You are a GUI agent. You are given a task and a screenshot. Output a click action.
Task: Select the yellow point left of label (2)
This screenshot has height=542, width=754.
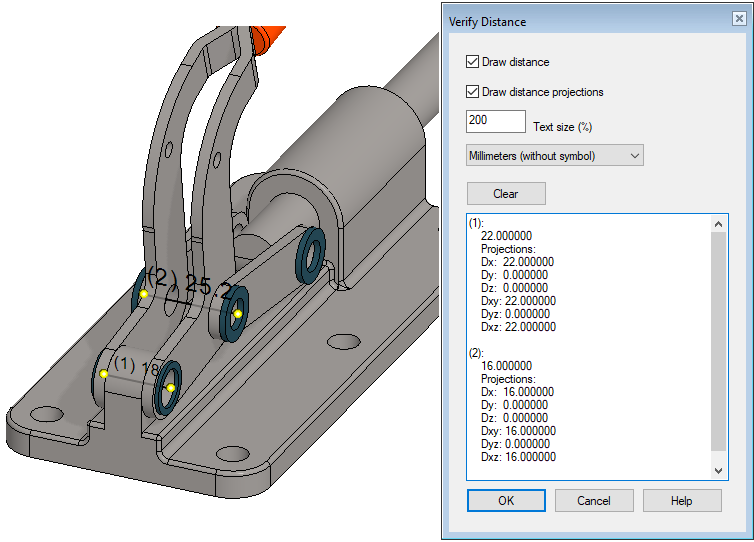[x=144, y=294]
